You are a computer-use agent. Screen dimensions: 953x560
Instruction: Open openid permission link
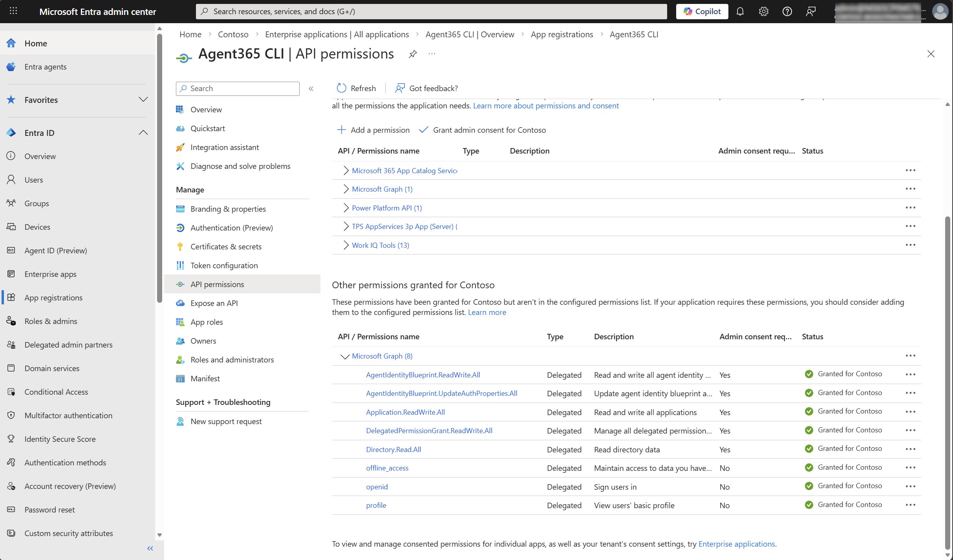click(x=377, y=487)
